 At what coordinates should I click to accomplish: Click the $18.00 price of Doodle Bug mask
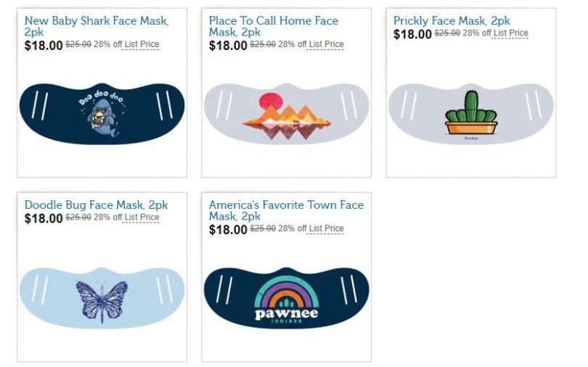coord(44,218)
